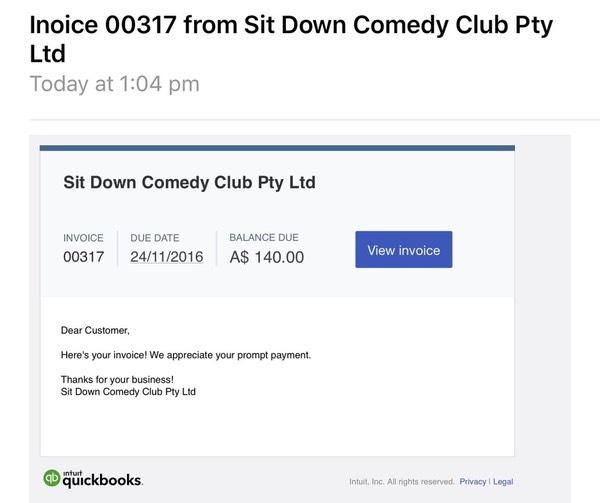The image size is (600, 503).
Task: Select the invoice number 00317 in the card
Action: coord(83,257)
